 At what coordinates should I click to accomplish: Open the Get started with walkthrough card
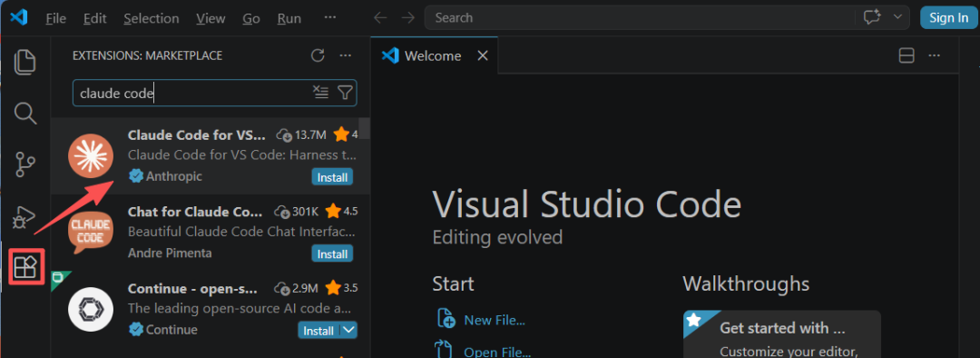coord(782,334)
